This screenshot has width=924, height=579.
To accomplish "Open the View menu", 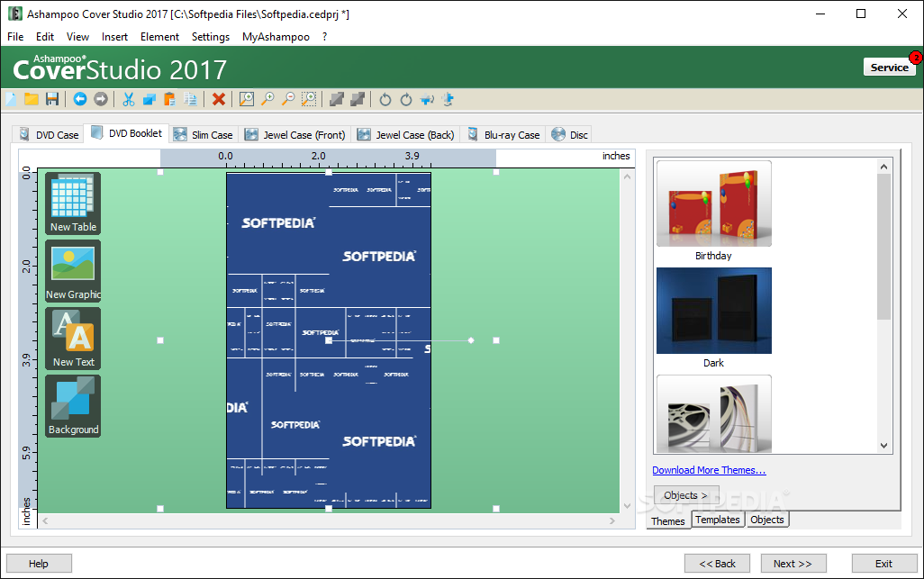I will point(77,37).
